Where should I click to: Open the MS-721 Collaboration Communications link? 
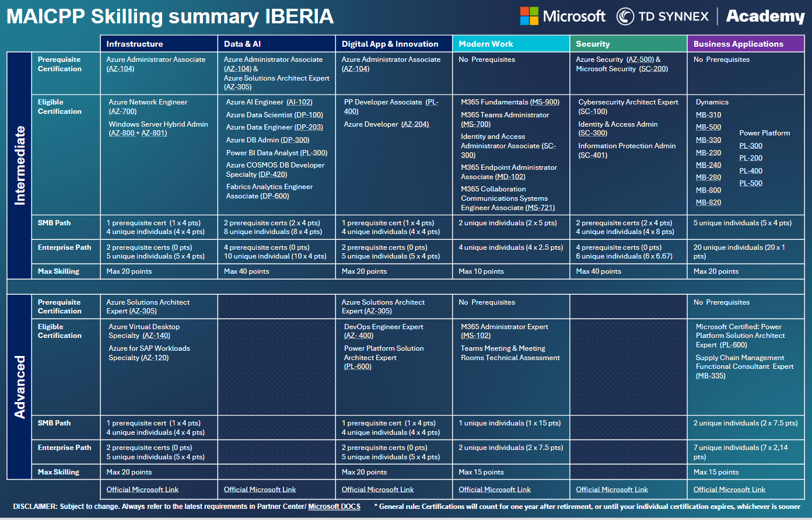[x=540, y=208]
